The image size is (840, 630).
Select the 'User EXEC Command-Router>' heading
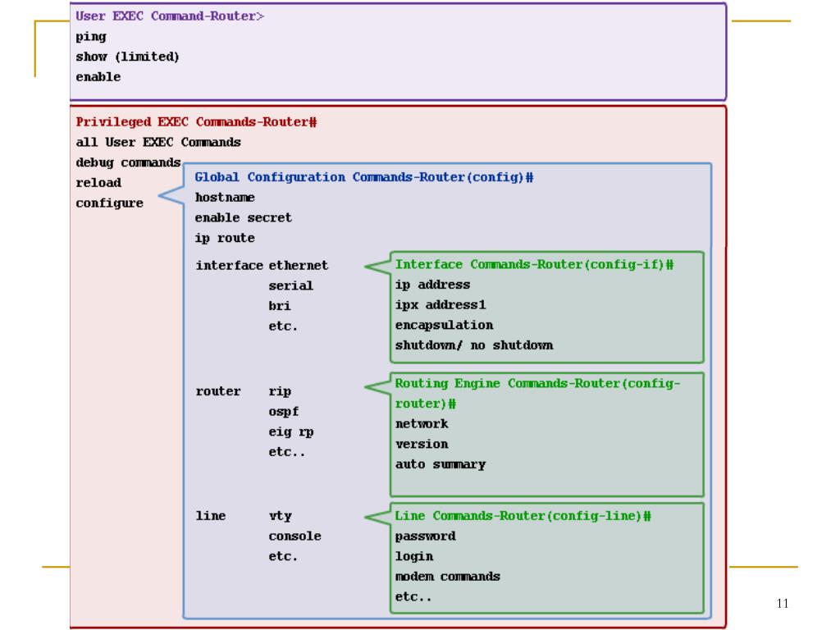tap(170, 16)
